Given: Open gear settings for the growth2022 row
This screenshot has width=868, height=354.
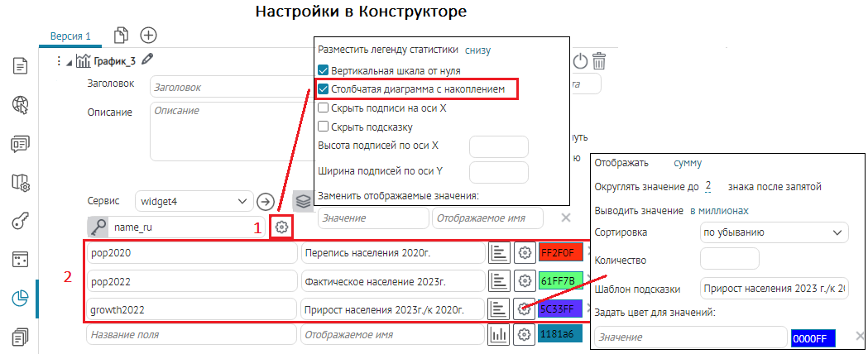Looking at the screenshot, I should click(524, 309).
